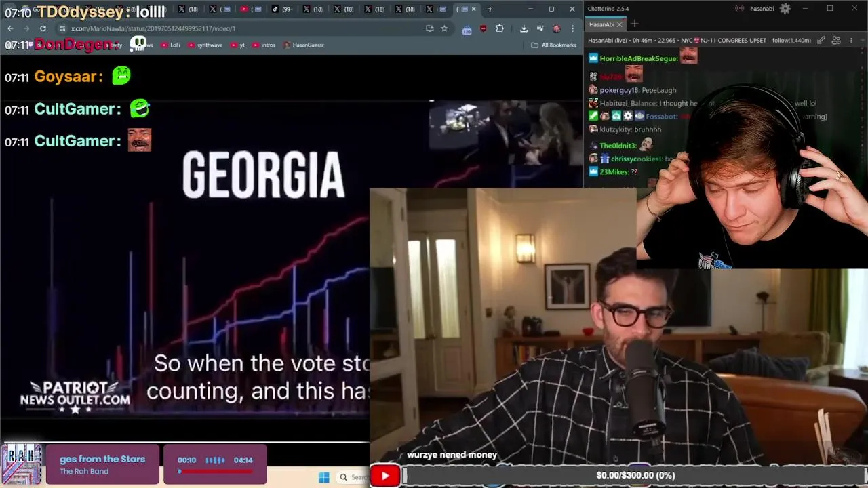The height and width of the screenshot is (488, 868).
Task: Open Chatterino moderation mode sword icon
Action: tap(821, 40)
